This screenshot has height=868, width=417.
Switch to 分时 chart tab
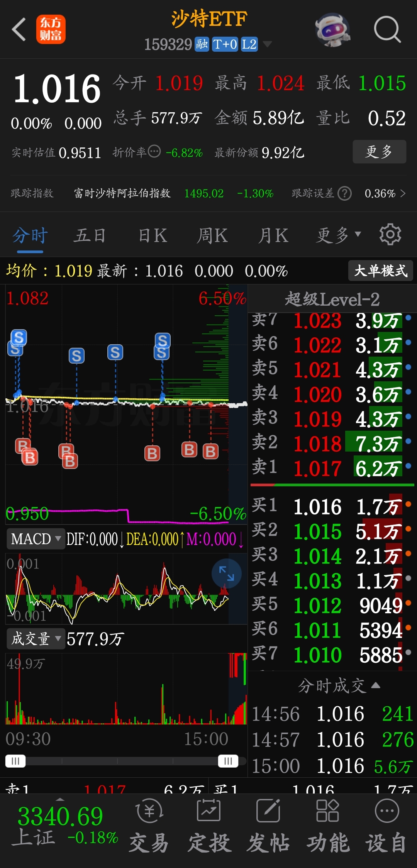pos(30,235)
